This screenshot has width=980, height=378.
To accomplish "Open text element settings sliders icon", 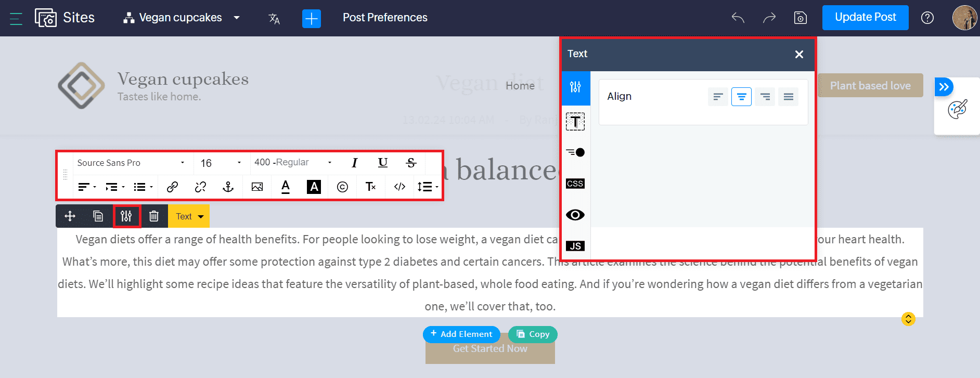I will [x=126, y=216].
